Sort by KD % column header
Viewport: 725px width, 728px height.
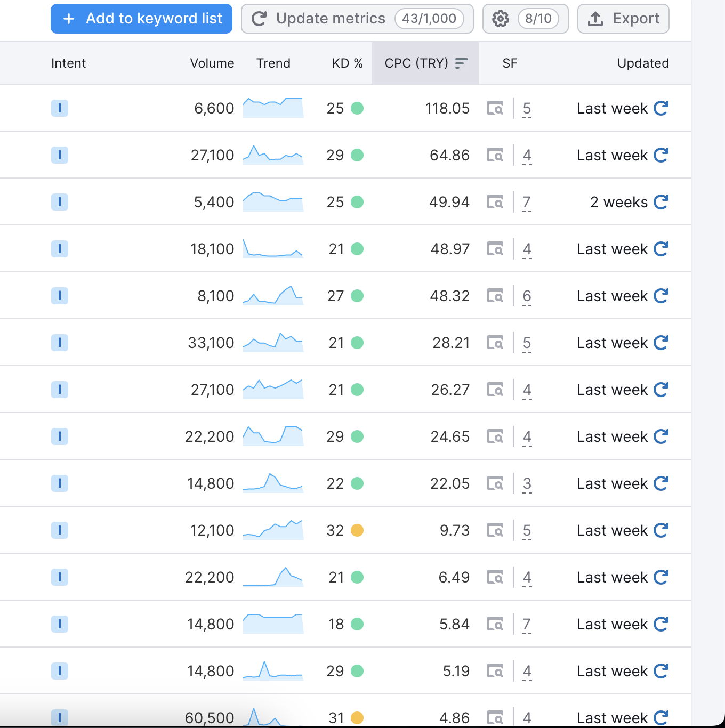click(348, 63)
